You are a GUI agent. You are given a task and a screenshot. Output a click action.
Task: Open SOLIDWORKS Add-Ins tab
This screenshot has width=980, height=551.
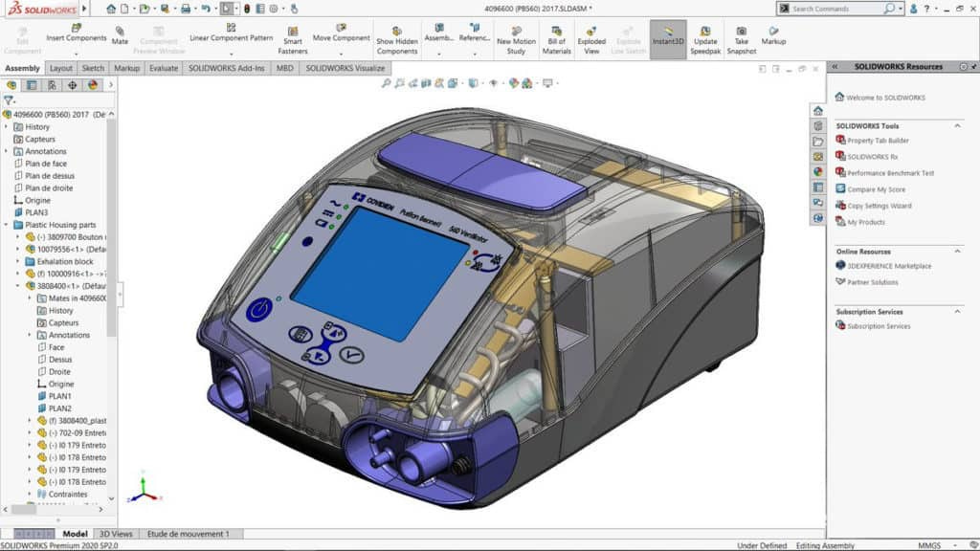tap(226, 68)
